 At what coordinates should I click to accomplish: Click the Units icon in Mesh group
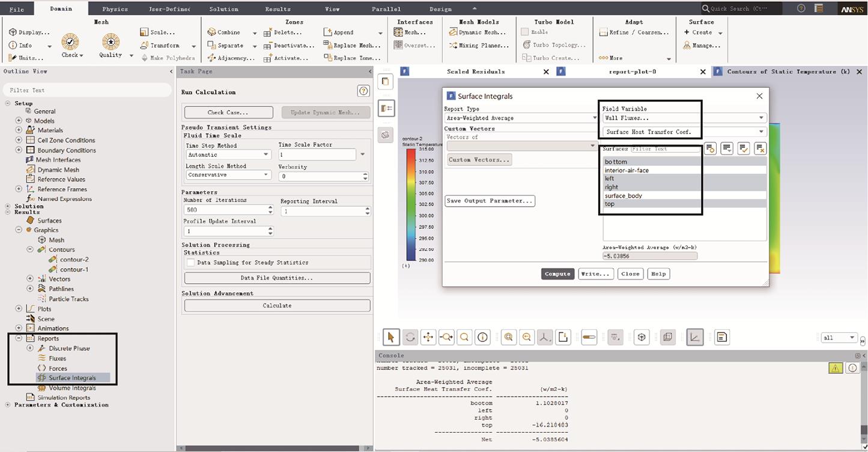coord(13,58)
